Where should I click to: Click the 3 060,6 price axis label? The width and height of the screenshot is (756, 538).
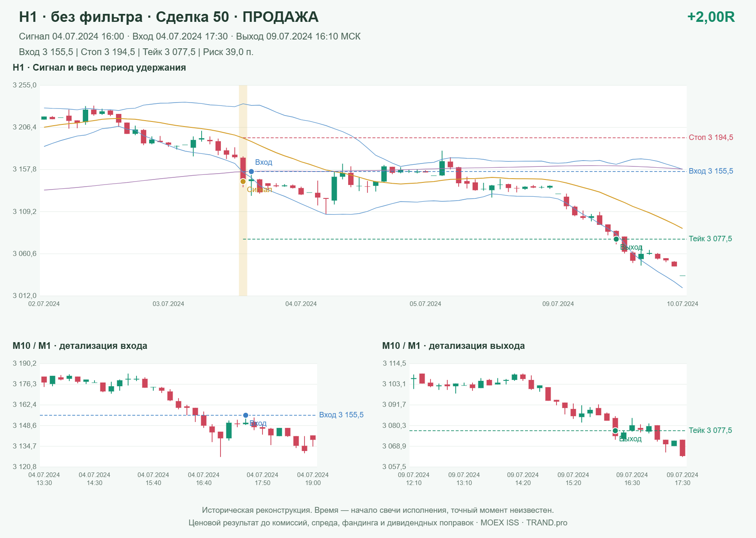pyautogui.click(x=24, y=254)
